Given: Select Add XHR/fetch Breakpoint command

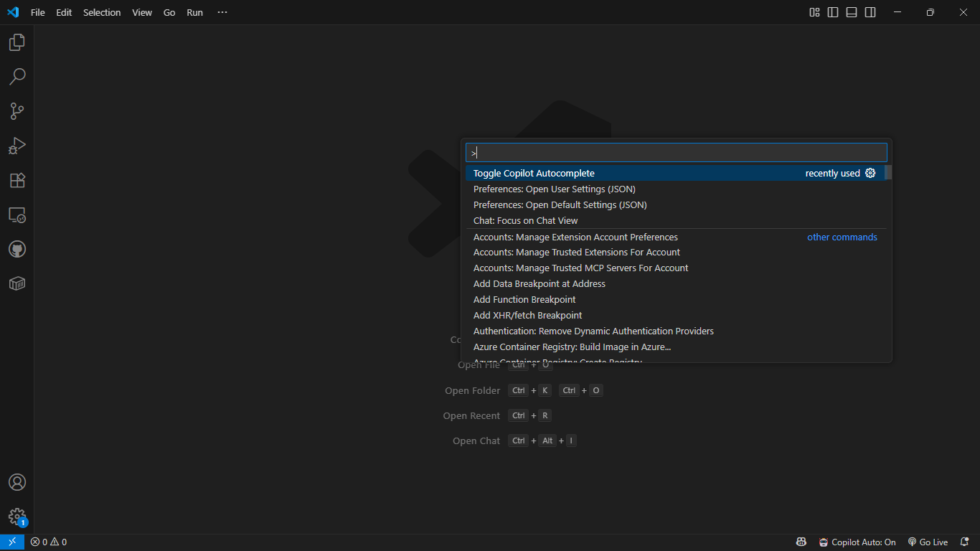Looking at the screenshot, I should pyautogui.click(x=674, y=315).
